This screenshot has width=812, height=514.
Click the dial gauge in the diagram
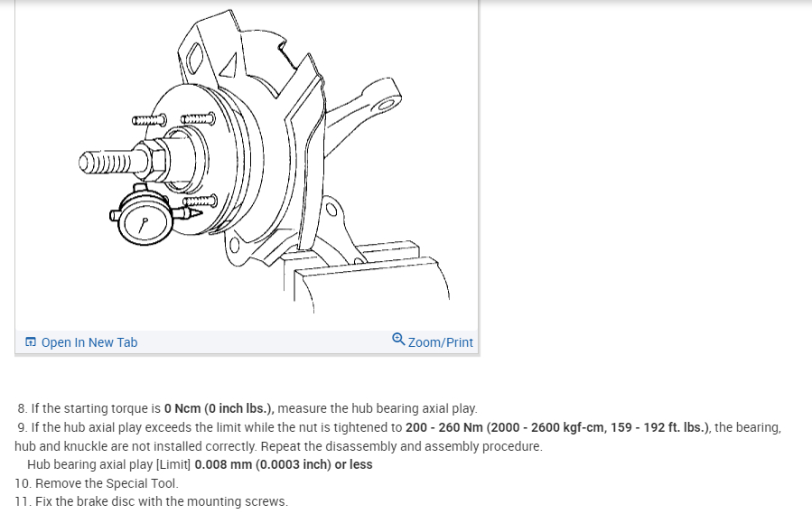click(145, 220)
